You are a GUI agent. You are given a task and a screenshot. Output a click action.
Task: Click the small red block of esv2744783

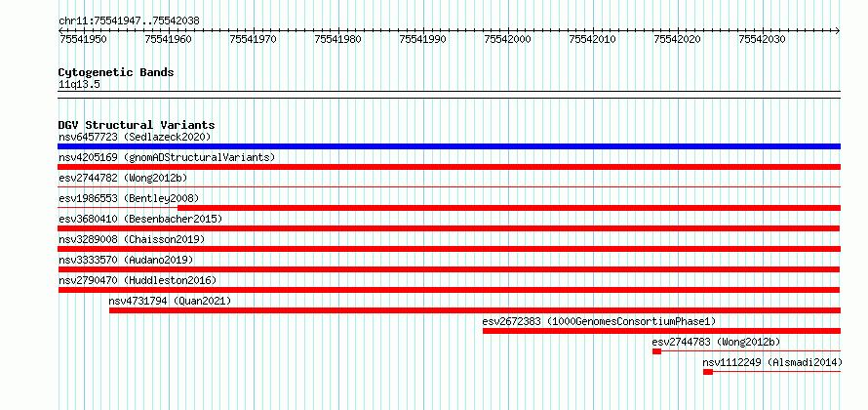click(656, 351)
